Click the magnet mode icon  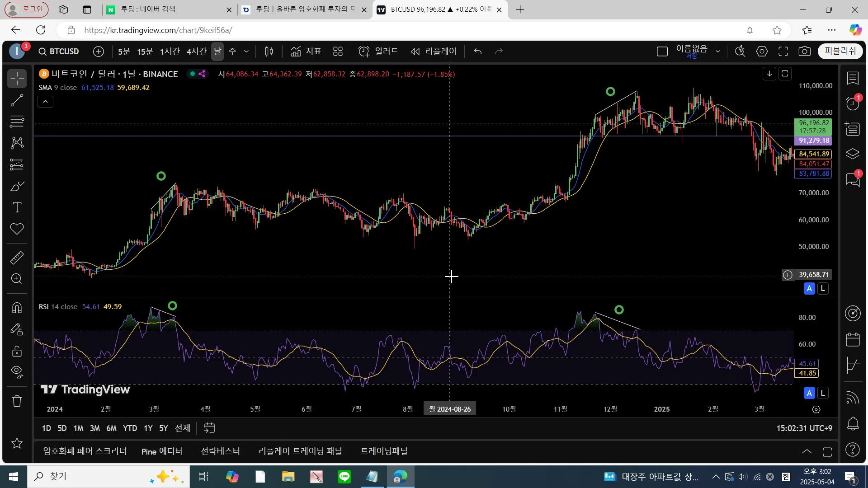17,308
